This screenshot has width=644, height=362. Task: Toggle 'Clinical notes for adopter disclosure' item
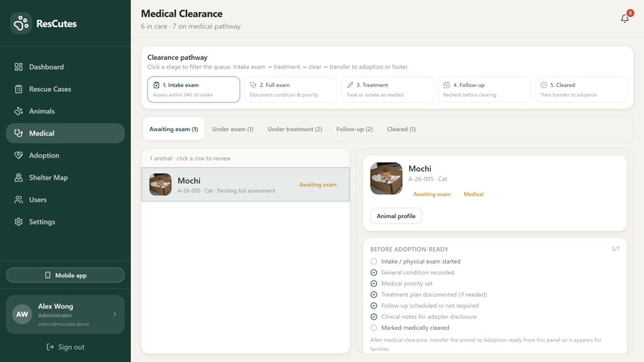[x=374, y=316]
